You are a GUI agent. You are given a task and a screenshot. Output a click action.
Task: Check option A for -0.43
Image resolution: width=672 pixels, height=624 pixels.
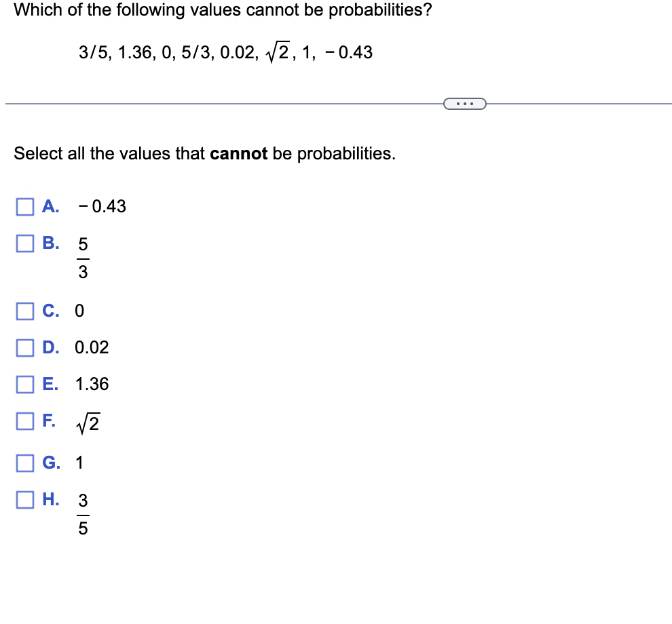(x=24, y=206)
